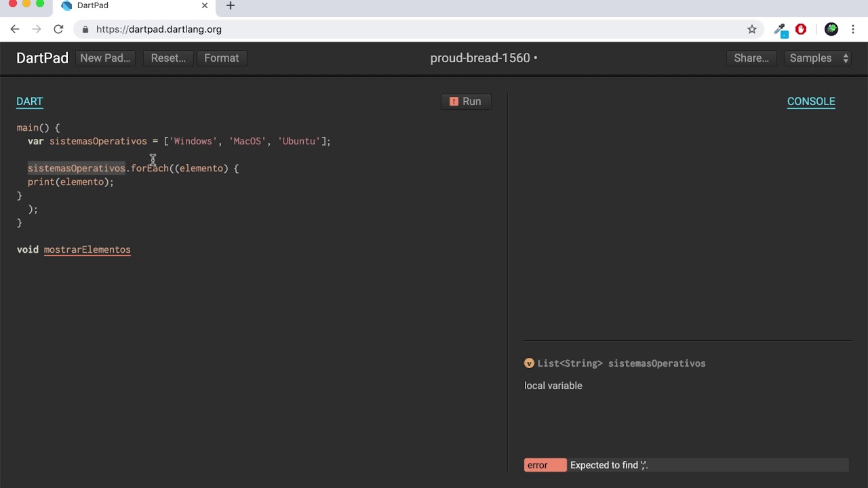This screenshot has width=868, height=488.
Task: Click the Reset... button
Action: coord(168,58)
